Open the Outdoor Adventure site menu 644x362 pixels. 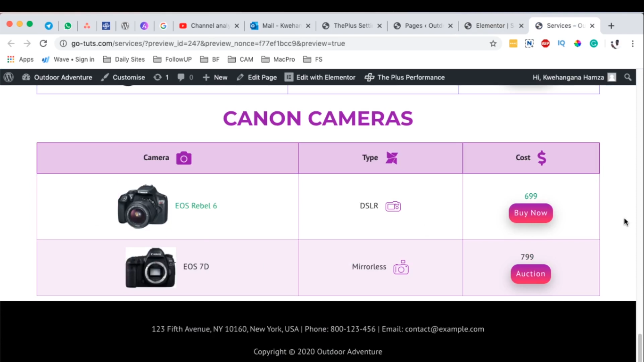coord(57,77)
